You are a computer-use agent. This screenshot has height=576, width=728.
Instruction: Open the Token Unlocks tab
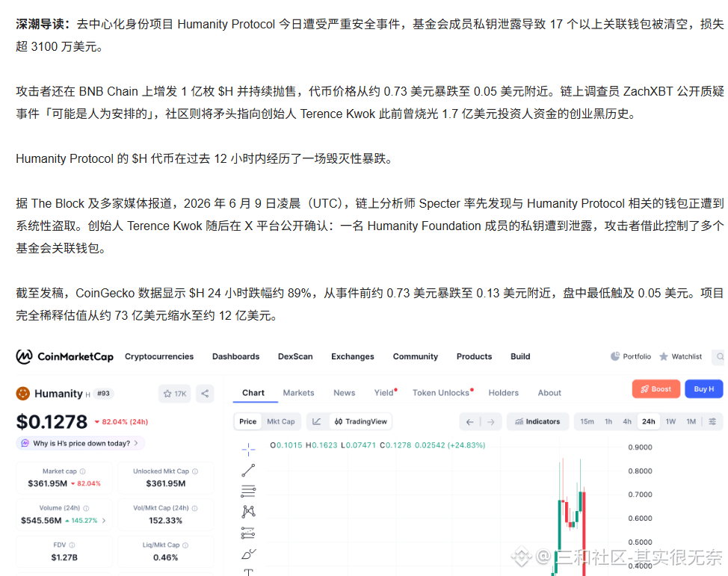coord(442,393)
